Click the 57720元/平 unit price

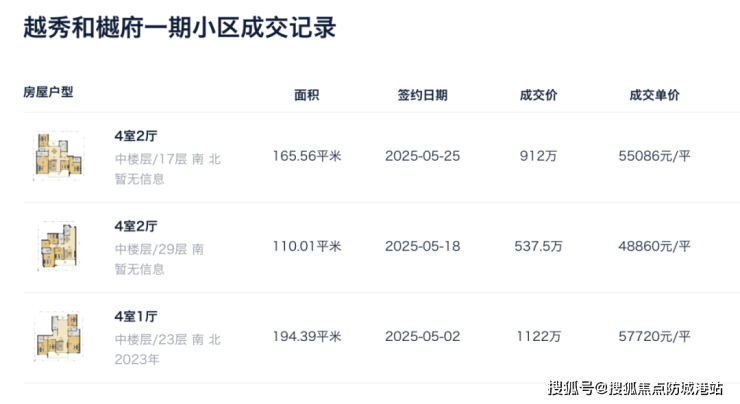point(655,336)
